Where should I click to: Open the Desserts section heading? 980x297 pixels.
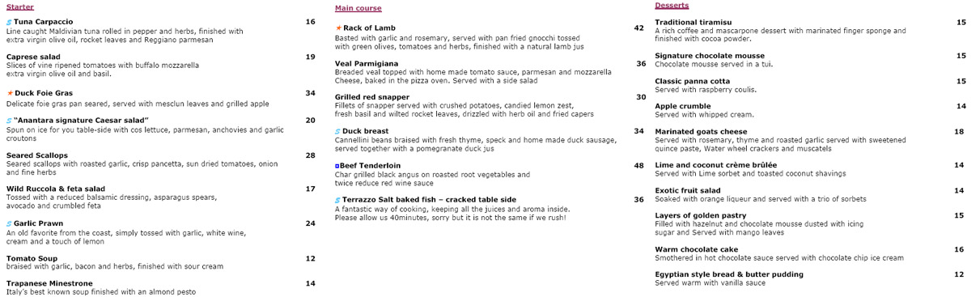point(672,6)
